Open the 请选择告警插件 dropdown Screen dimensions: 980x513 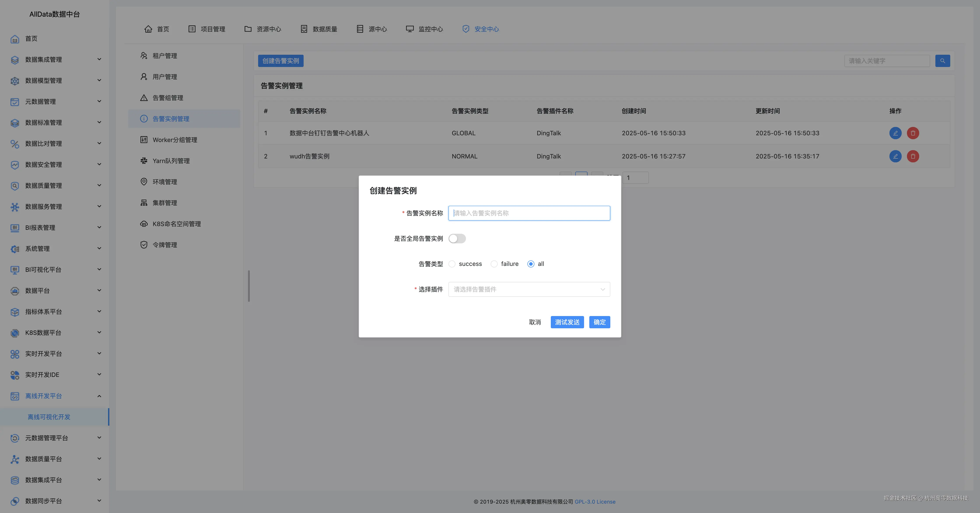pos(528,289)
